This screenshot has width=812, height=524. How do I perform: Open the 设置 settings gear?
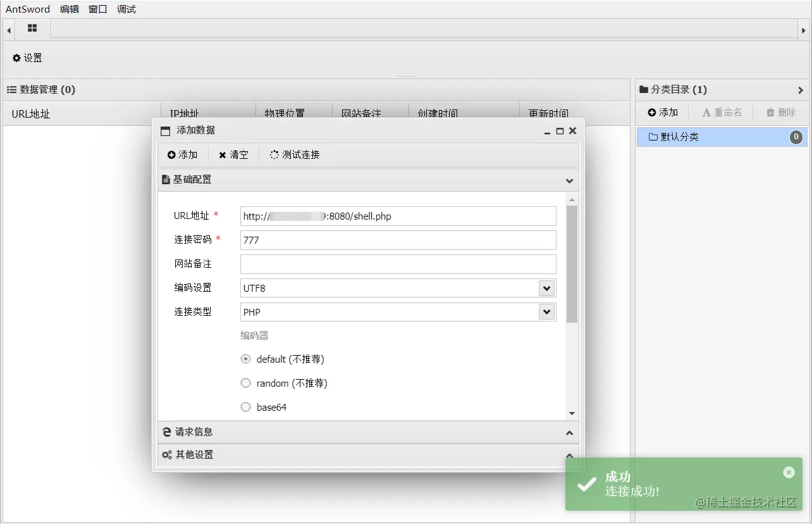[27, 58]
